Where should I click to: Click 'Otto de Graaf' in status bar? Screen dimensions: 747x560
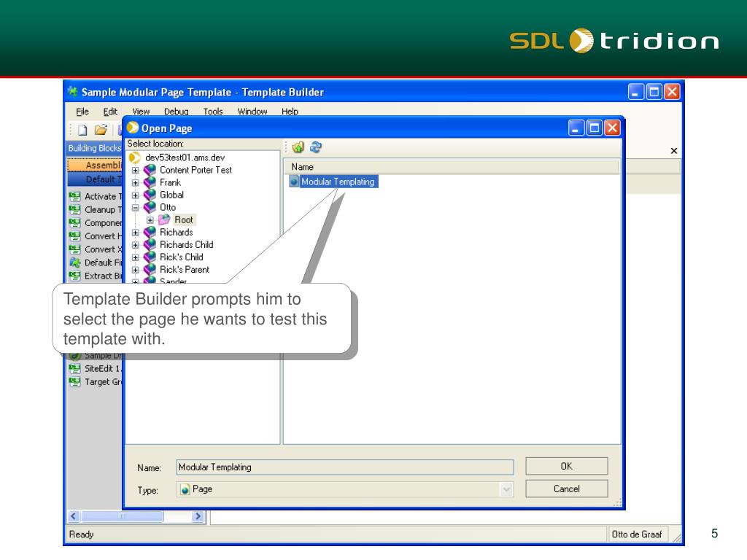point(636,534)
